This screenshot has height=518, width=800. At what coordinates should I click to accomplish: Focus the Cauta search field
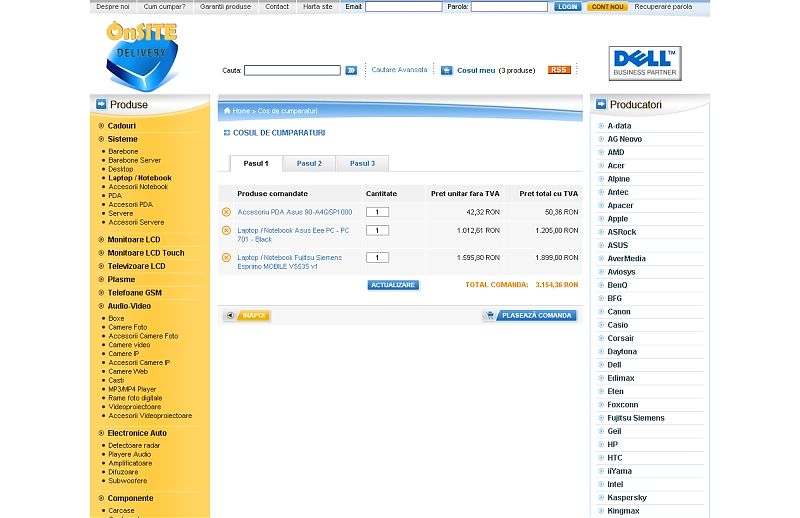[292, 70]
